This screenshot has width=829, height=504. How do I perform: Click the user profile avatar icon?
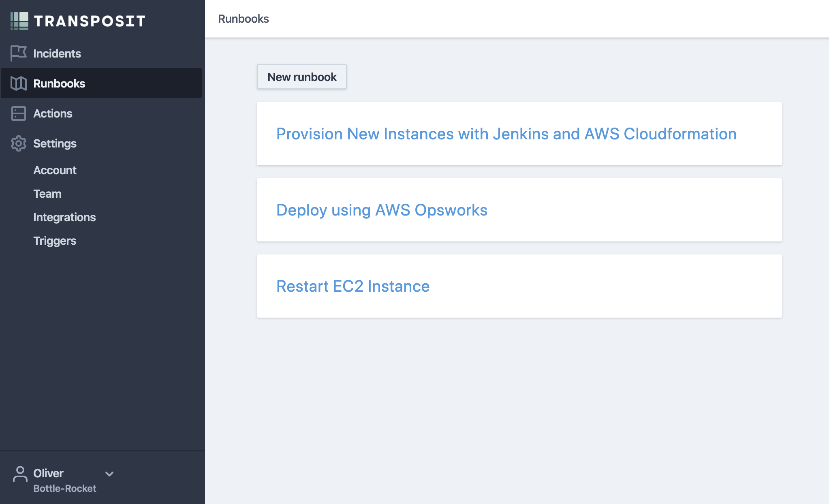point(20,474)
